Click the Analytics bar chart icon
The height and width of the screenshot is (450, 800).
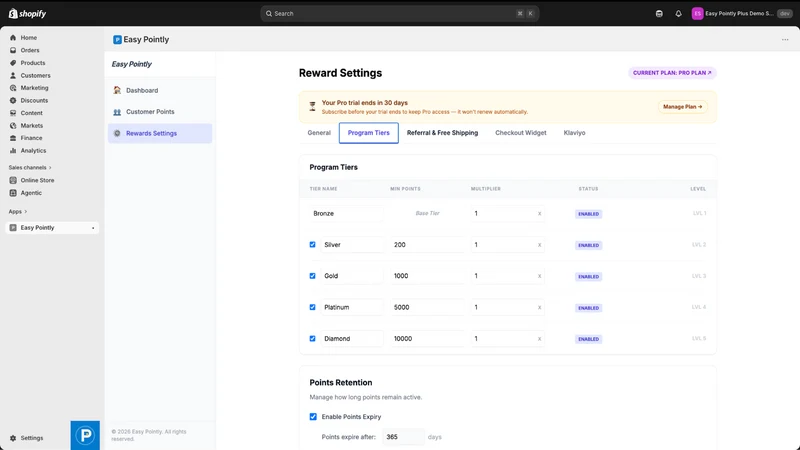click(13, 151)
